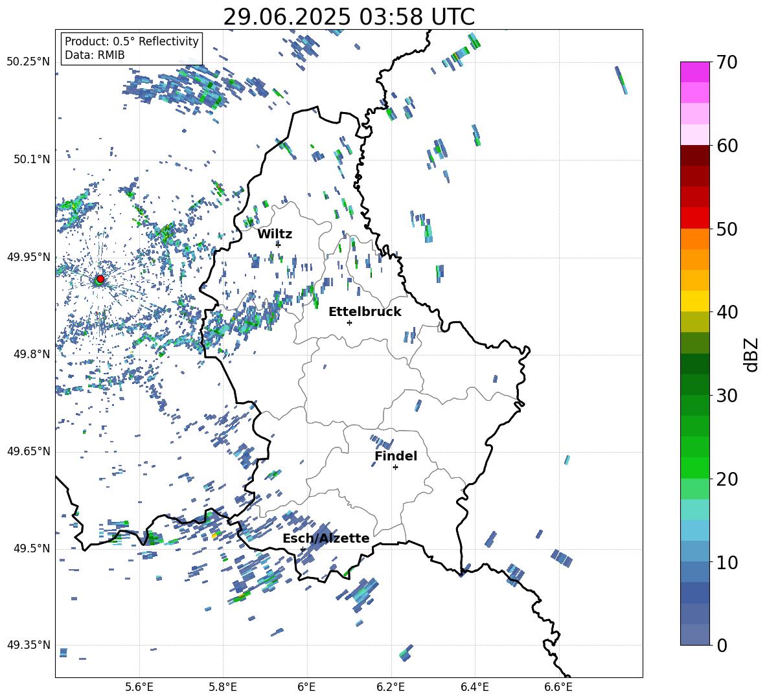Screen dimensions: 767x700
Task: Click the 49.8°N latitude label
Action: (x=32, y=354)
